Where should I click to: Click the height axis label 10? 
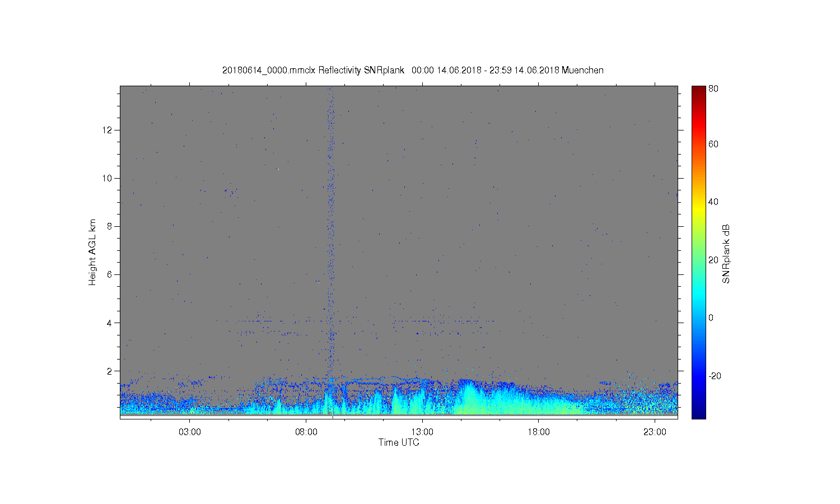[108, 178]
